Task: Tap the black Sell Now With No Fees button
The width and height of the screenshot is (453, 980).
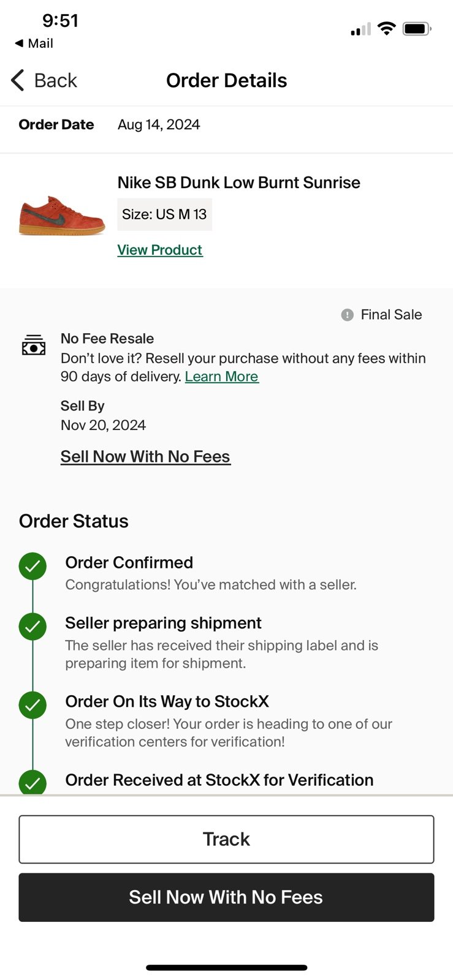Action: [226, 897]
